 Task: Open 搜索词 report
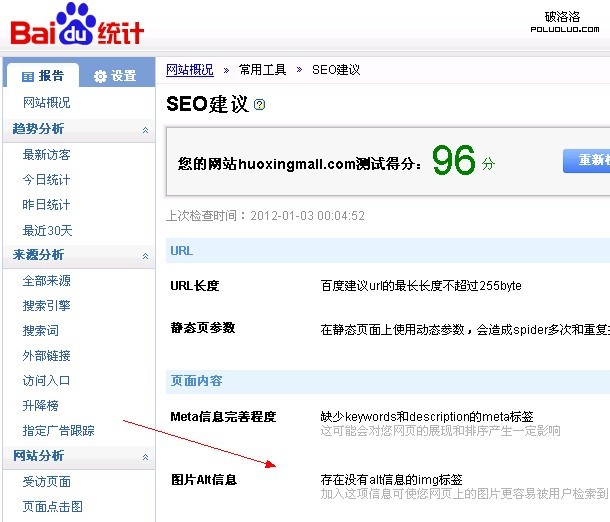[x=40, y=331]
